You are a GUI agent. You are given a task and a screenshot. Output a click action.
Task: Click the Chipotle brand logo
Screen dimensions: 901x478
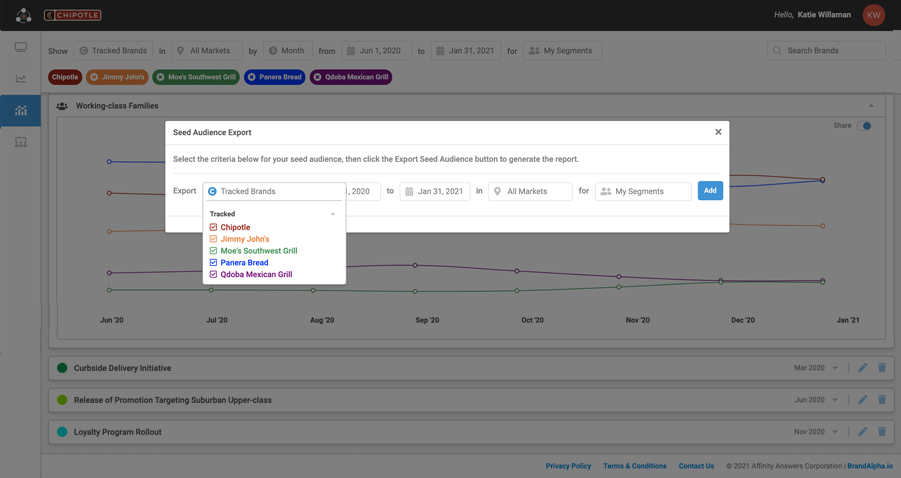(72, 15)
